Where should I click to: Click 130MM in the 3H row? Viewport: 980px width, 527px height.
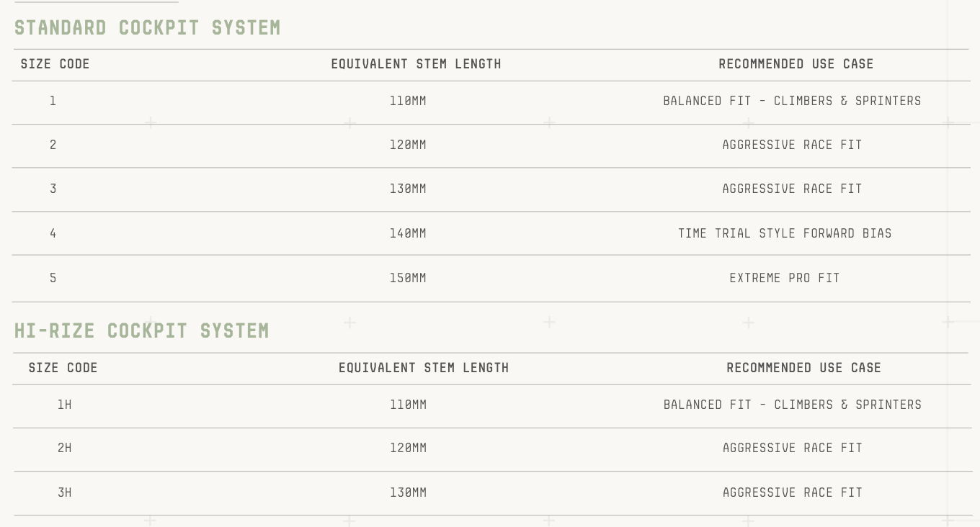coord(408,492)
